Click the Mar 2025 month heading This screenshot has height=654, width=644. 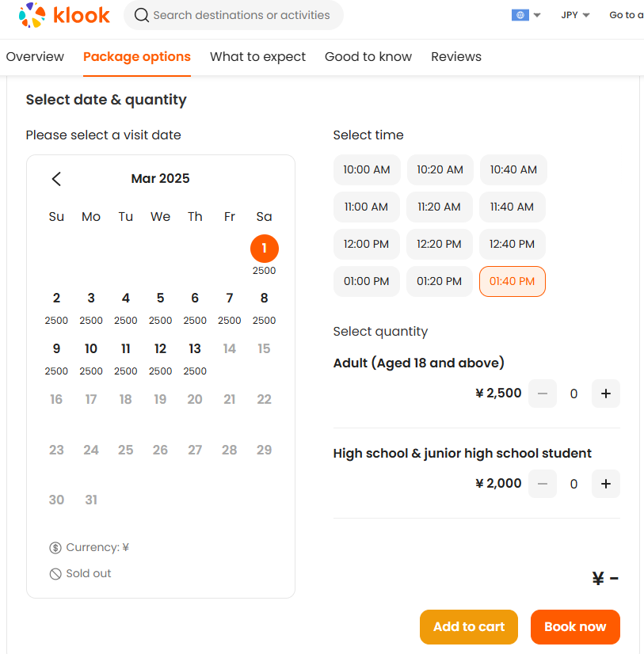pos(160,178)
